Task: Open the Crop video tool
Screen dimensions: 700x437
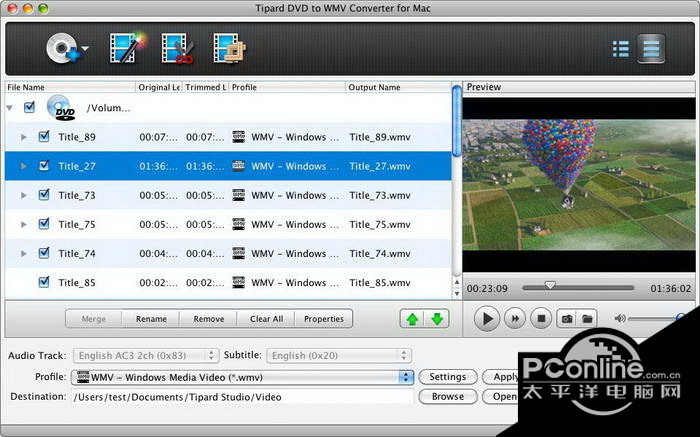Action: point(229,48)
